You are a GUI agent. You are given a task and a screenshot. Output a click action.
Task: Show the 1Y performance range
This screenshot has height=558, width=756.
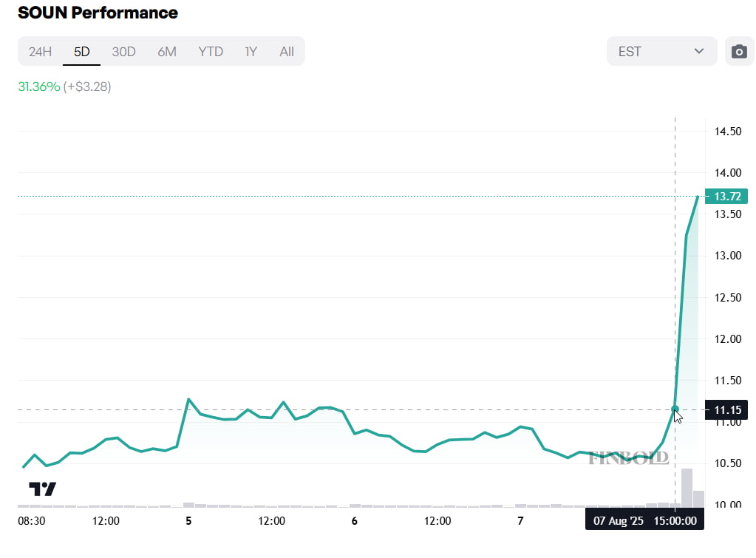(x=251, y=52)
